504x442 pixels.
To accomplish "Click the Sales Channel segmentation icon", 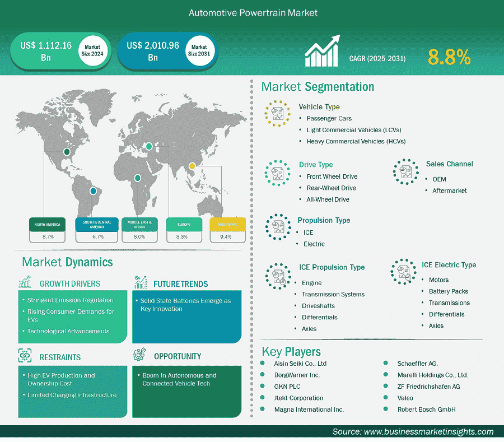I will [406, 171].
